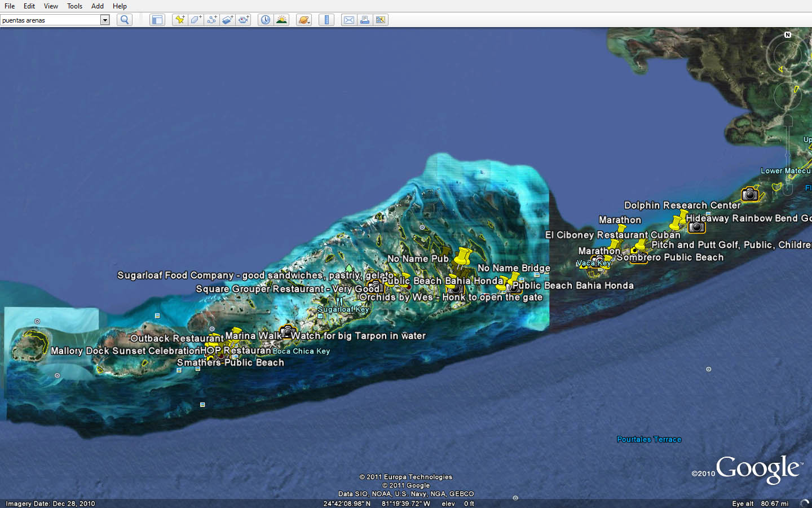Click the Dolphin Research Center label
The height and width of the screenshot is (508, 812).
(682, 205)
